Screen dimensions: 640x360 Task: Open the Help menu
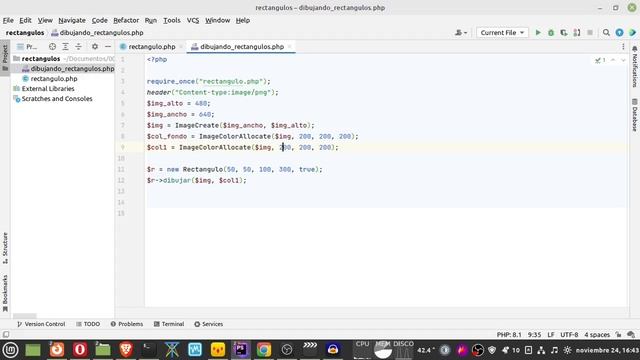point(243,20)
